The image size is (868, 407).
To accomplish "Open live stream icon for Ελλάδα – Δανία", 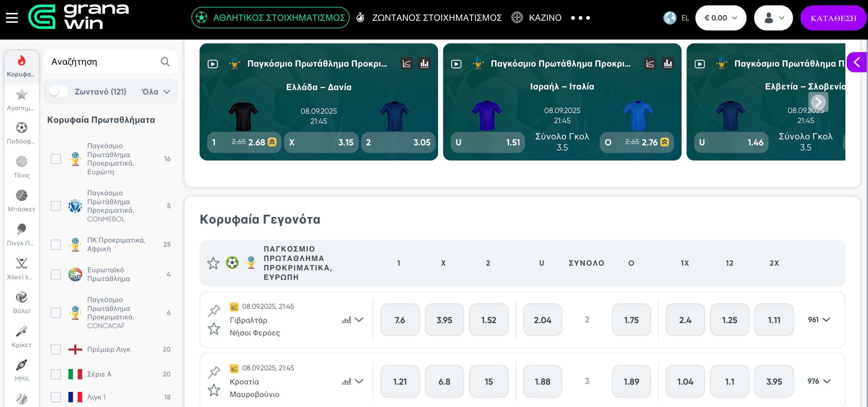I will point(213,64).
